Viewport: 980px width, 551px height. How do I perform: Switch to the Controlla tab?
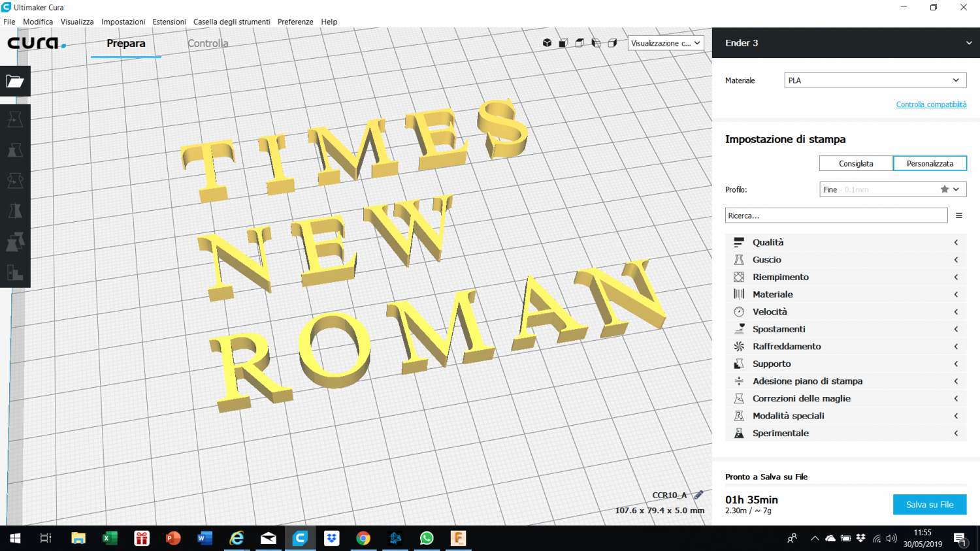208,44
